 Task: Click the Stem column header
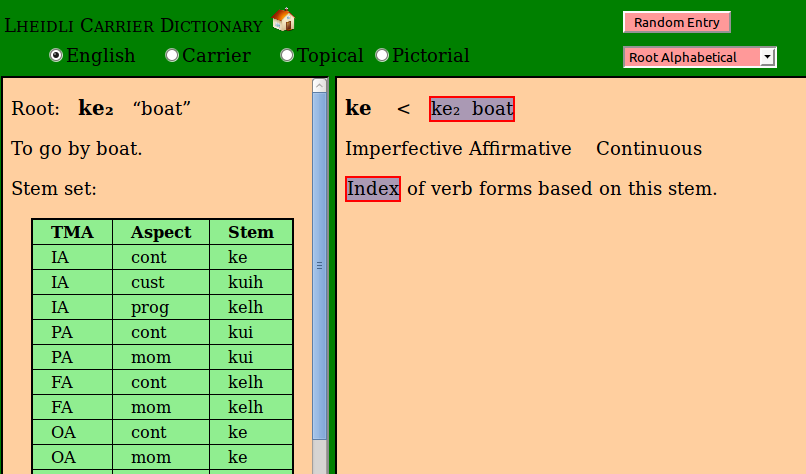(x=250, y=232)
